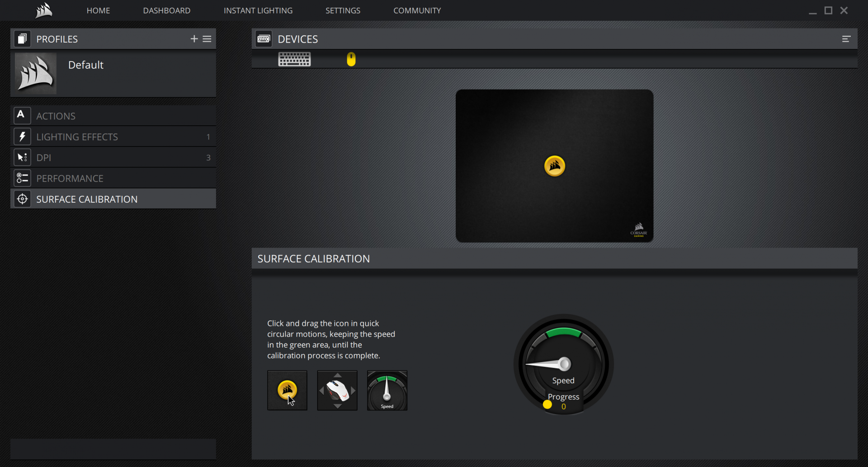This screenshot has height=467, width=868.
Task: Click the large Speed gauge needle
Action: (548, 364)
